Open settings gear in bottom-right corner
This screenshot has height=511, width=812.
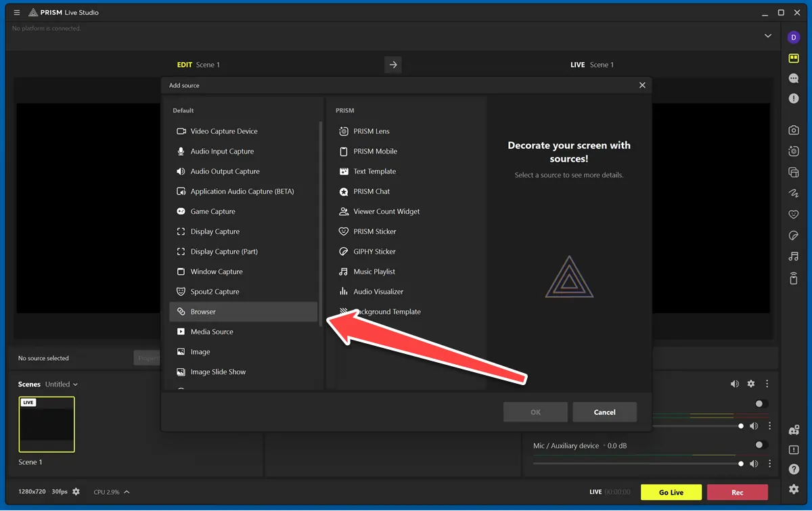[x=794, y=489]
